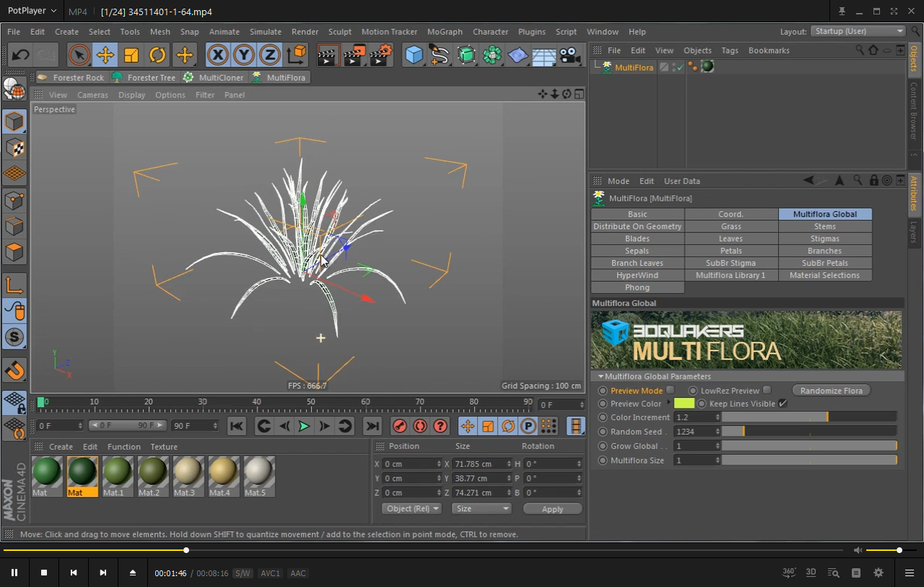Open spline pen tool icon

coord(440,55)
